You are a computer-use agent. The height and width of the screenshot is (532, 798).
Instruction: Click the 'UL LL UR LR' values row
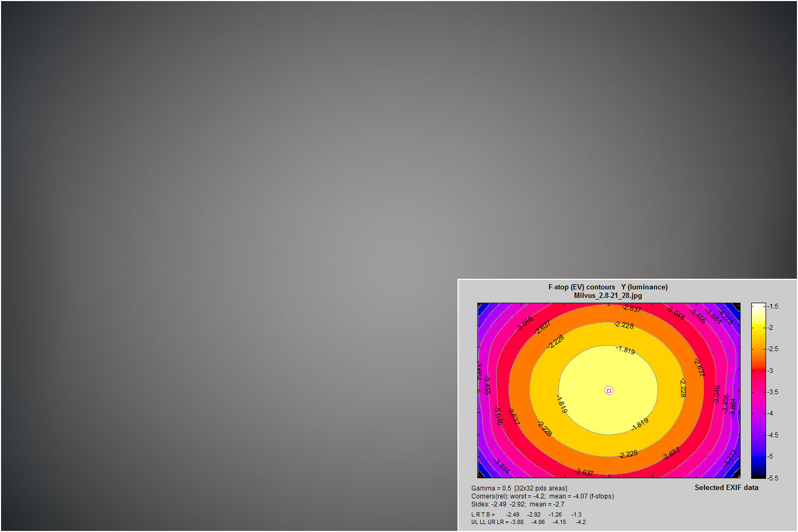click(528, 522)
